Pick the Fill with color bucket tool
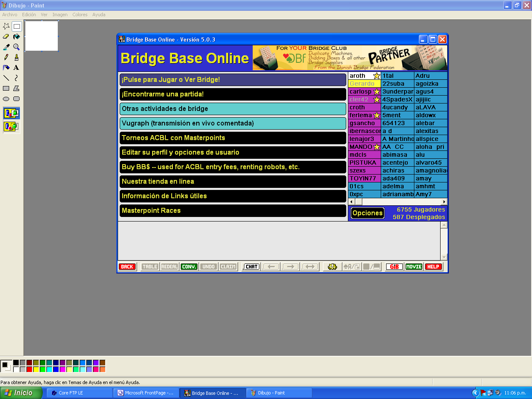 tap(17, 37)
